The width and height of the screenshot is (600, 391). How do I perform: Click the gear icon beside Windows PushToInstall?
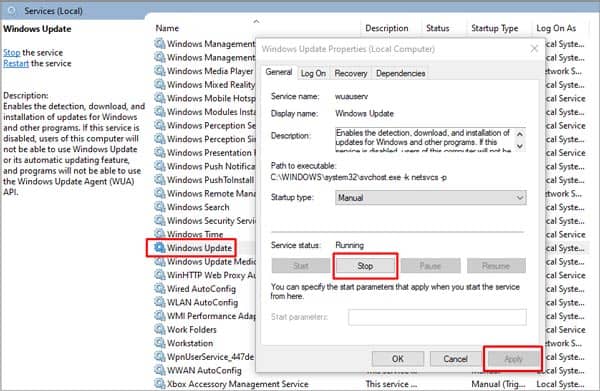[x=160, y=179]
